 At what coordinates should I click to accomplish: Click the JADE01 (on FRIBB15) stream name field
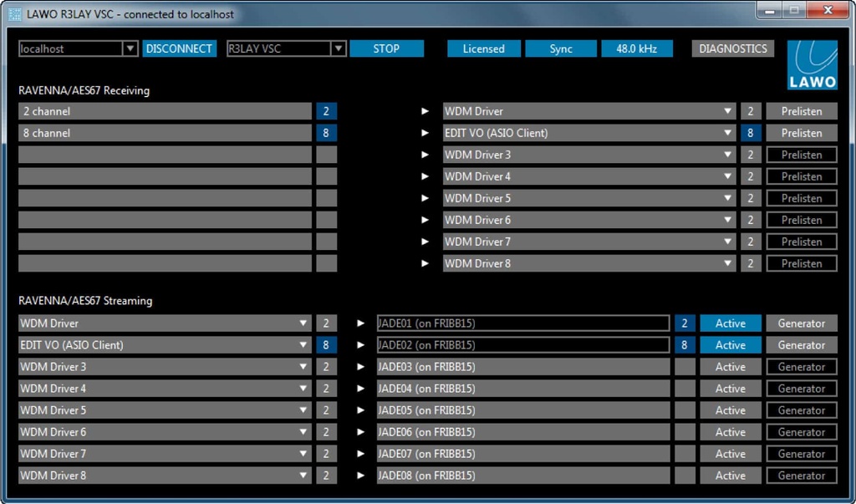pyautogui.click(x=523, y=323)
